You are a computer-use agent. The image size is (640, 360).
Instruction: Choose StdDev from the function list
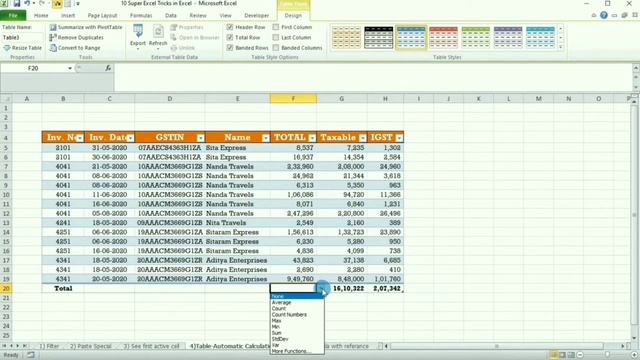[x=297, y=339]
